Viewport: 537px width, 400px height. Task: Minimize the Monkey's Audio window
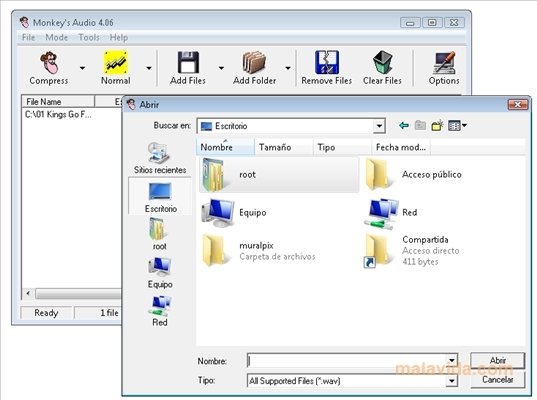[410, 23]
